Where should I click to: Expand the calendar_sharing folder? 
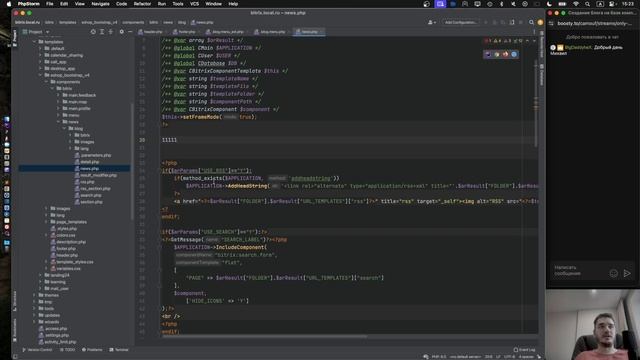tap(40, 55)
